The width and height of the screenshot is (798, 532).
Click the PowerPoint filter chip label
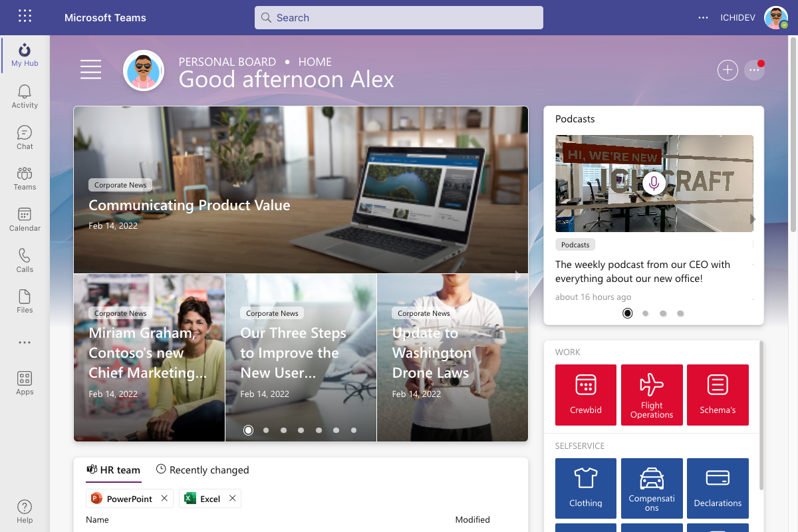point(130,499)
